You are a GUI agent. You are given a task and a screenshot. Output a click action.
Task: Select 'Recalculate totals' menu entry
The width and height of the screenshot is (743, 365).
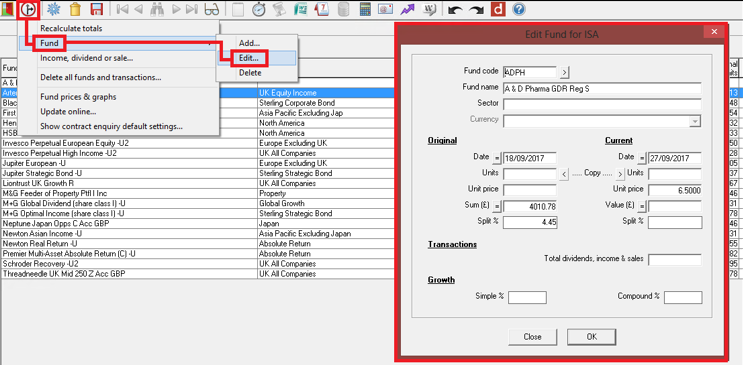(x=118, y=28)
